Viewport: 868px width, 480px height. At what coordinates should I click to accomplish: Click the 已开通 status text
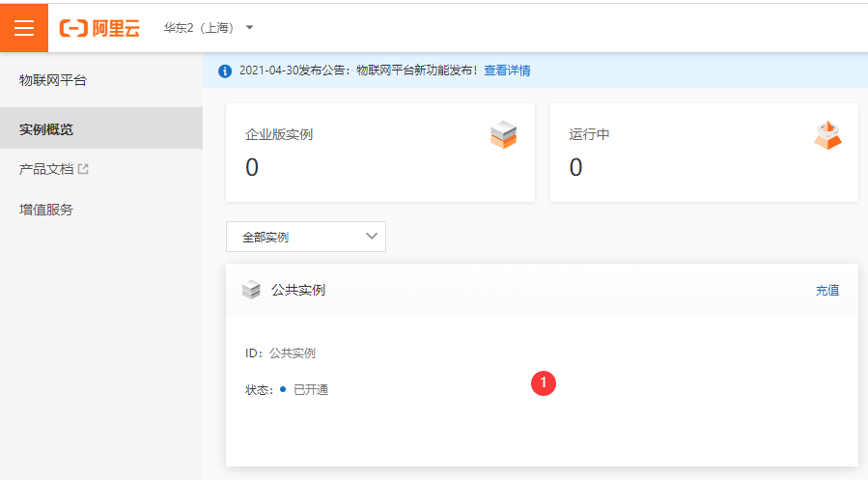[311, 390]
